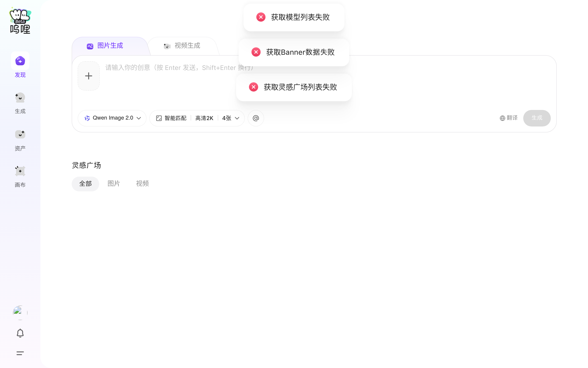Click the sidebar menu lines icon
The width and height of the screenshot is (588, 368).
(20, 353)
